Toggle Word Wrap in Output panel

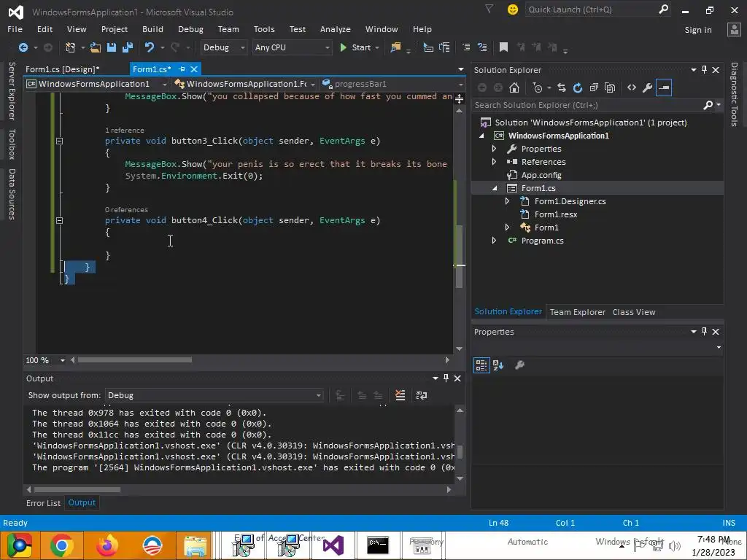click(422, 395)
